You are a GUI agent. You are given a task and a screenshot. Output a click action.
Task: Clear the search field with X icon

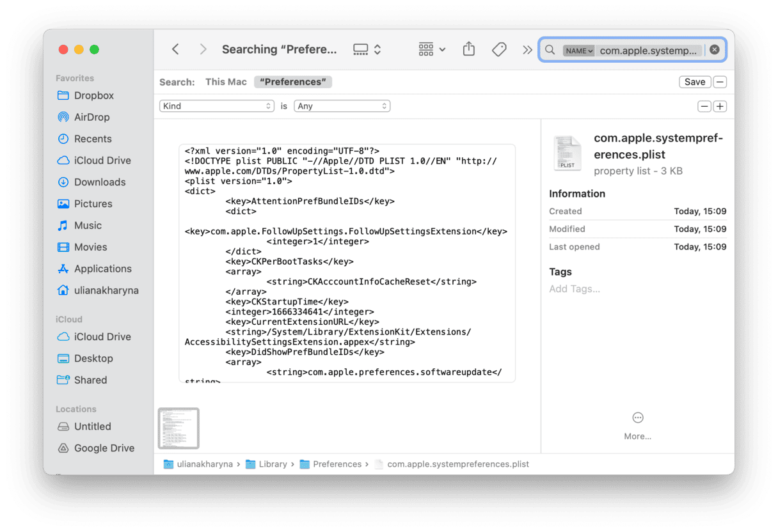(715, 50)
